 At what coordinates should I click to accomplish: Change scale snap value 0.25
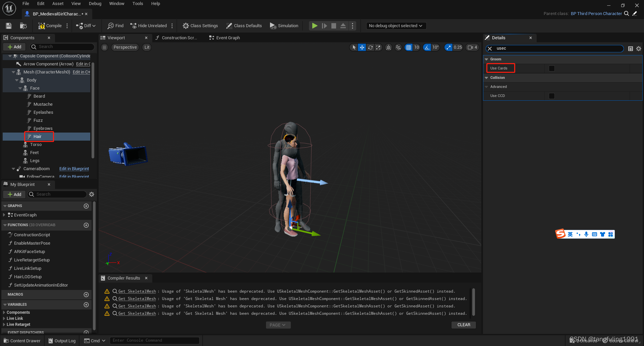tap(458, 47)
